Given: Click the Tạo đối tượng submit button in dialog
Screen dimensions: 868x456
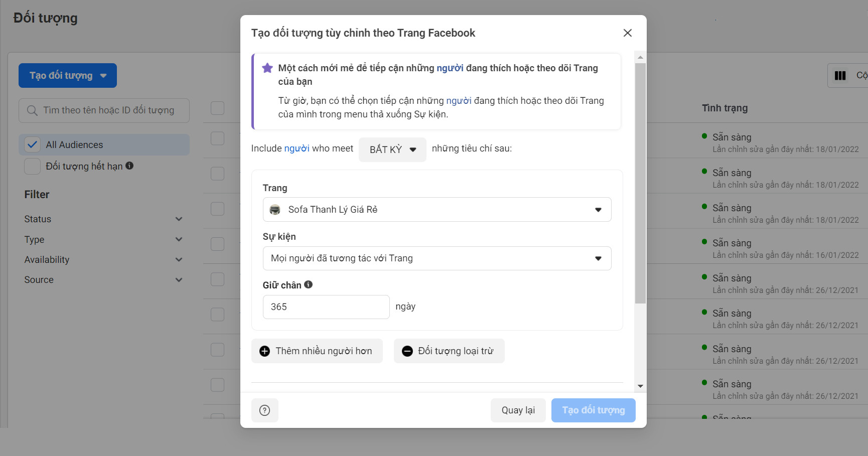Looking at the screenshot, I should 594,410.
